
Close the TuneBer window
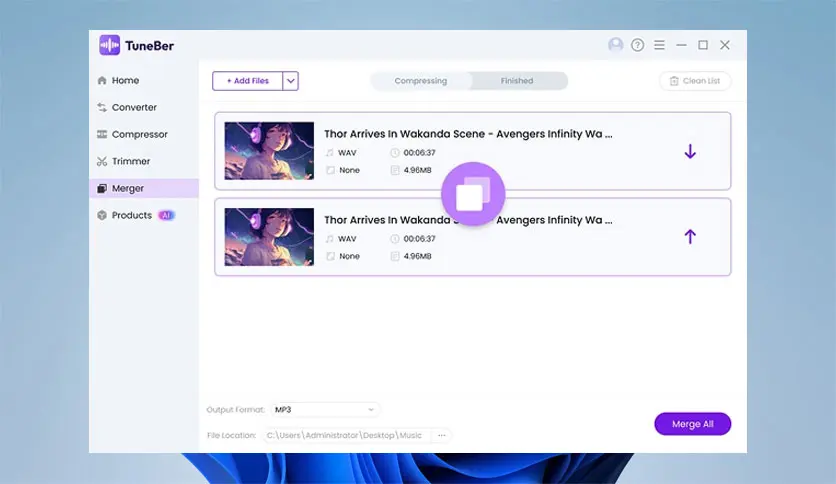[725, 45]
